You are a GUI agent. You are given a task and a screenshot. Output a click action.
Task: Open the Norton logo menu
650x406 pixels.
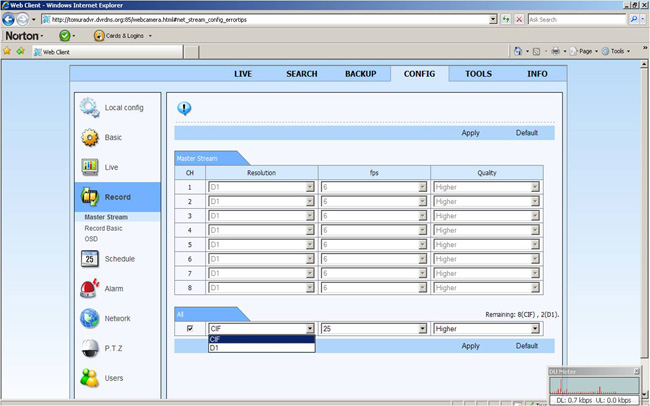click(x=24, y=36)
